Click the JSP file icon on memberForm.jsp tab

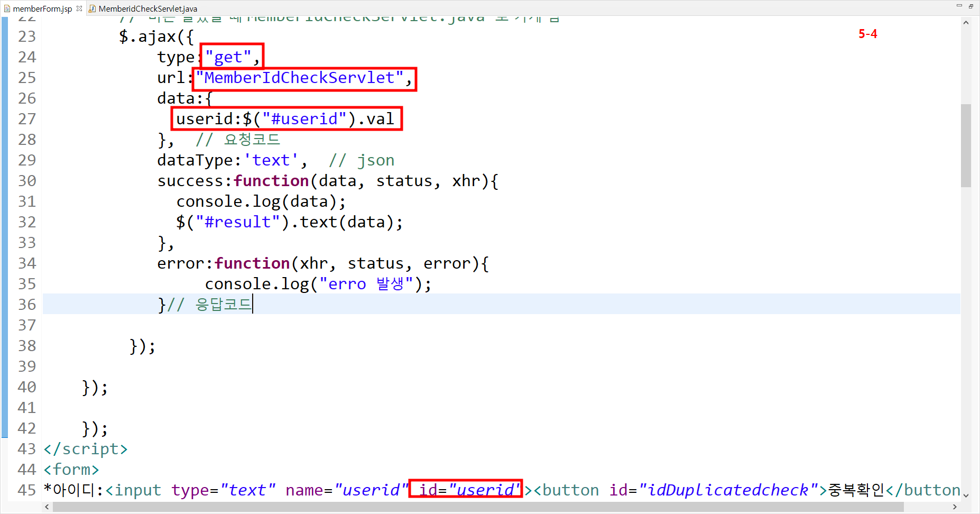[x=7, y=8]
